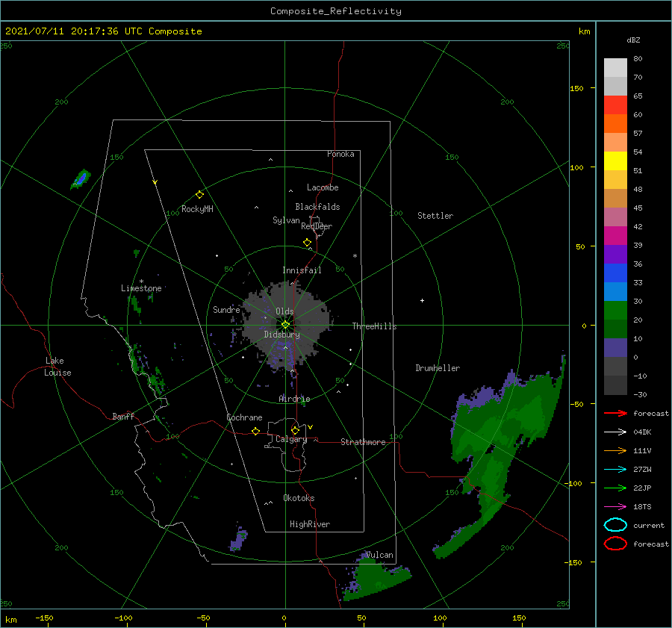672x628 pixels.
Task: Click the Cochrane label
Action: [x=244, y=417]
